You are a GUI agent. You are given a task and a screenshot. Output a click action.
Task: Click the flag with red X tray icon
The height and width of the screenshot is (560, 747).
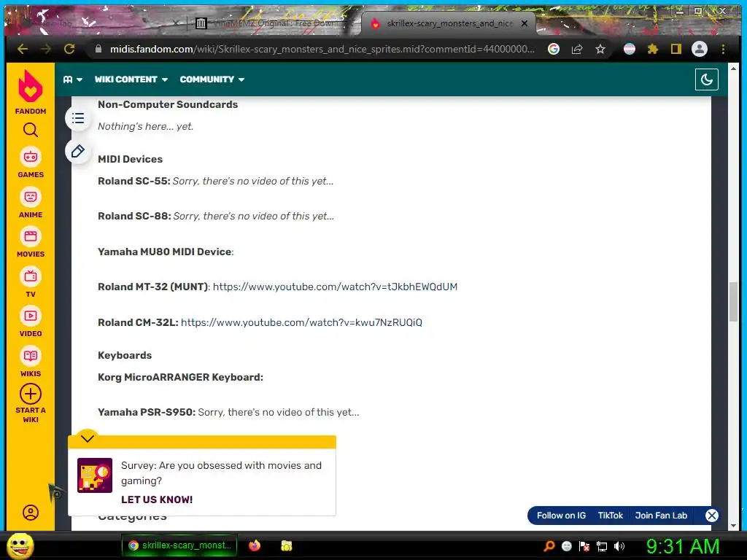584,546
